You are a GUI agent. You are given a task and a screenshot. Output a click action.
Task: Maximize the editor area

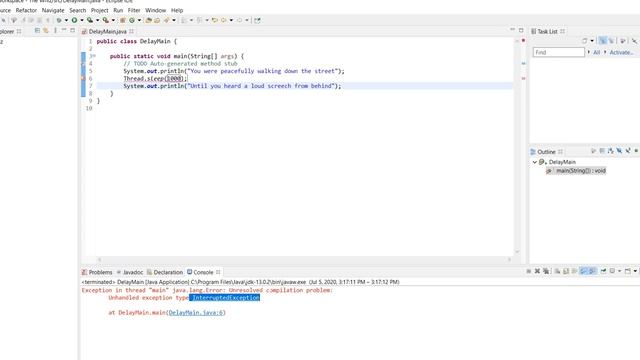click(x=521, y=30)
